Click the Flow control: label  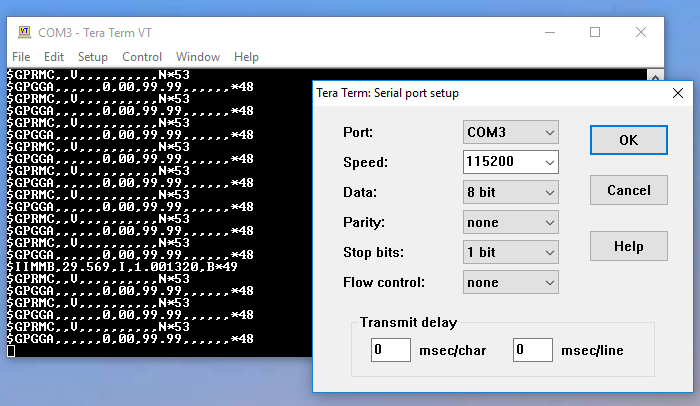coord(384,282)
